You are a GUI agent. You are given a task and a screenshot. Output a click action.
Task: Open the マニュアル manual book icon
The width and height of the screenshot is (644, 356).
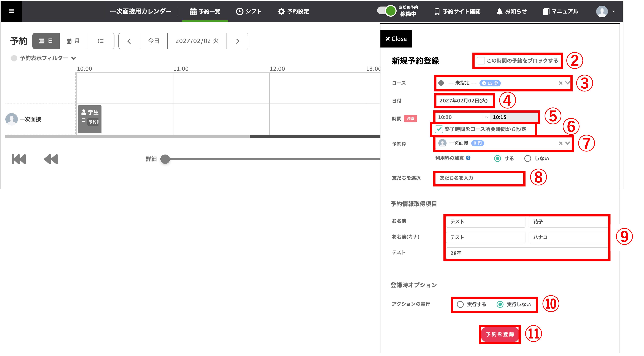point(546,11)
